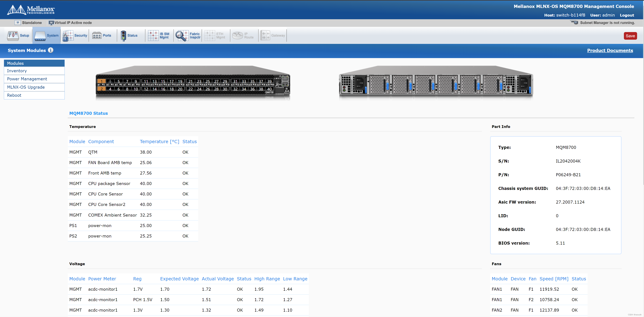Open the Setup toolbar icon

13,35
